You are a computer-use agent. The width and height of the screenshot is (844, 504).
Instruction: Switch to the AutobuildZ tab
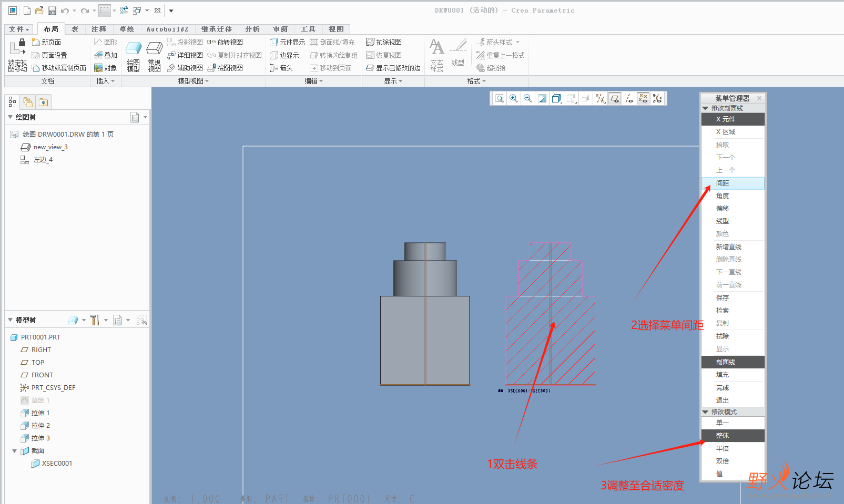(168, 29)
